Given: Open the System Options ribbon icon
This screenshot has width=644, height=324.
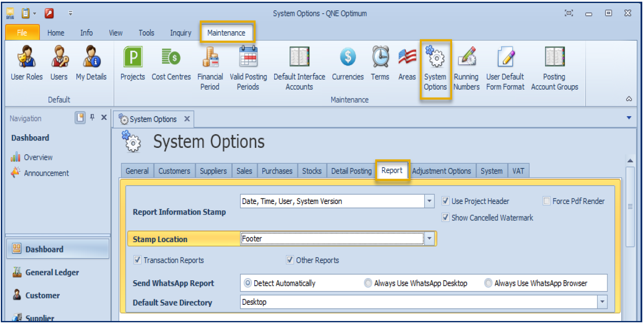Looking at the screenshot, I should pos(435,69).
